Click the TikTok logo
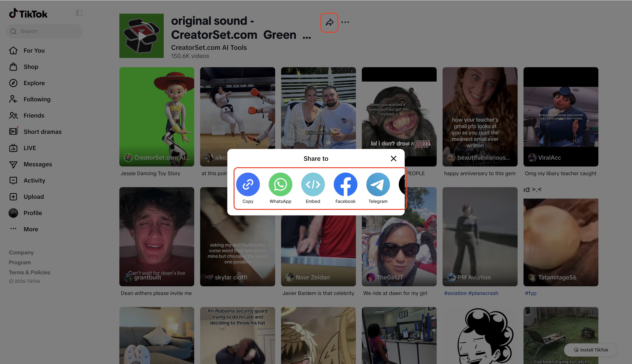This screenshot has height=364, width=632. point(28,13)
